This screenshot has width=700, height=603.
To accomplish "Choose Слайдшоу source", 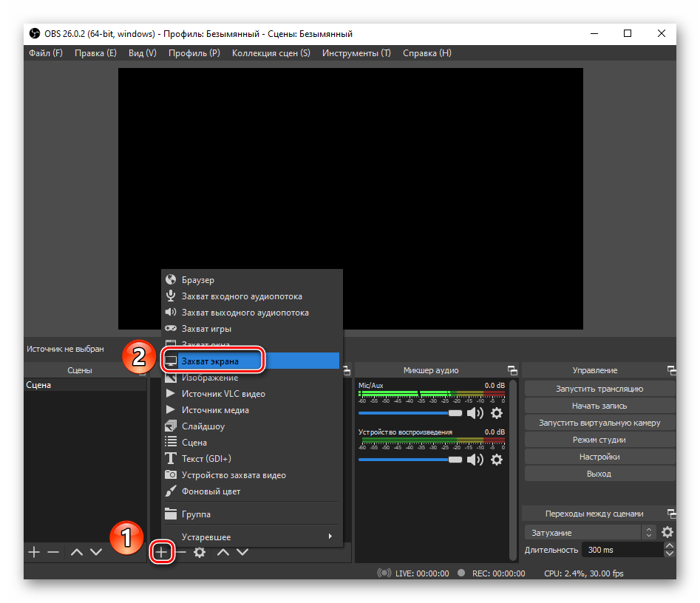I will [252, 426].
